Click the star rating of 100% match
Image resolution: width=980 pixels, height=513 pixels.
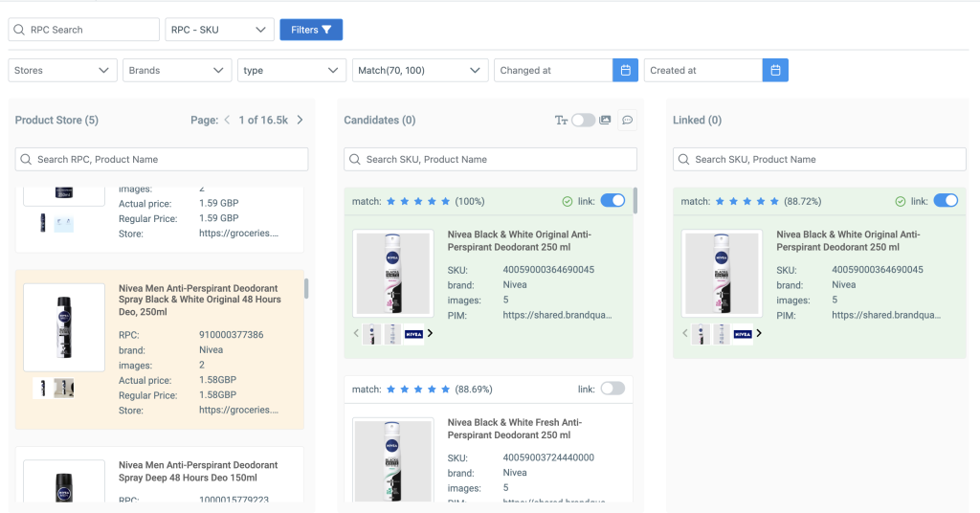pos(418,201)
